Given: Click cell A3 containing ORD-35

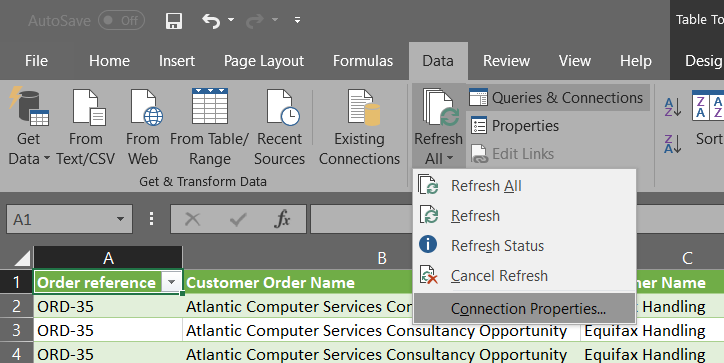Looking at the screenshot, I should pyautogui.click(x=109, y=330).
